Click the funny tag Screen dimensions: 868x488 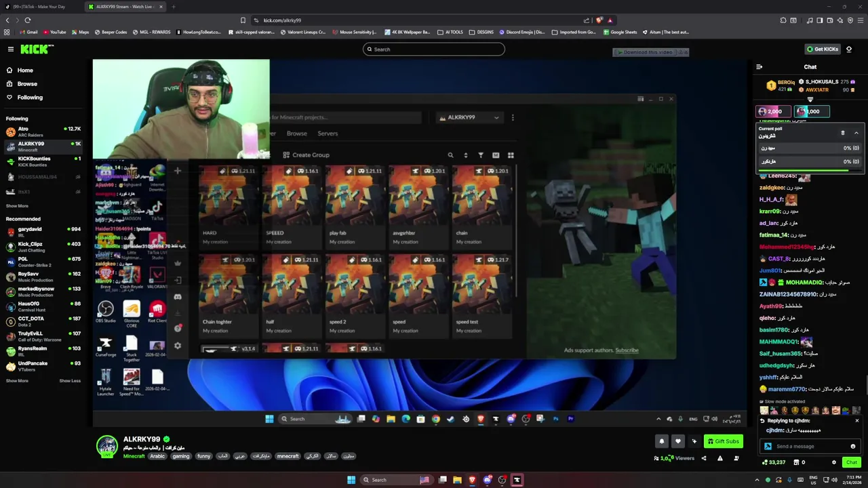203,456
